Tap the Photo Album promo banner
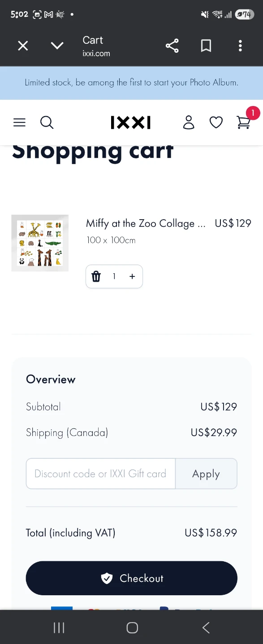Viewport: 263px width, 644px height. pyautogui.click(x=131, y=83)
